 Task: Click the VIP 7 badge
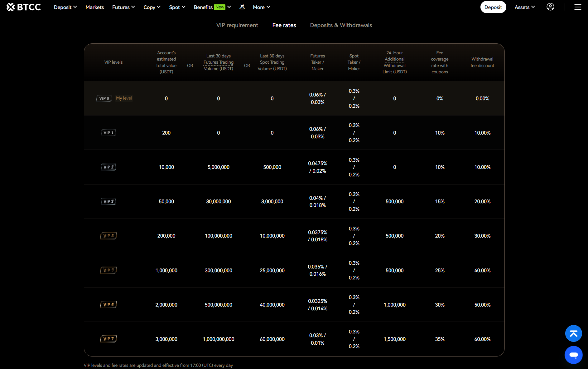click(x=108, y=339)
